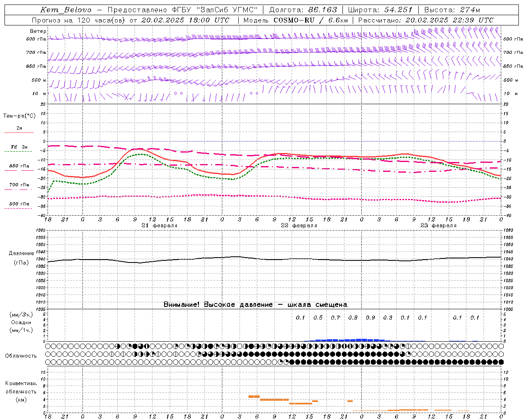Click the 21 февраля date label
This screenshot has width=525, height=420.
click(160, 226)
